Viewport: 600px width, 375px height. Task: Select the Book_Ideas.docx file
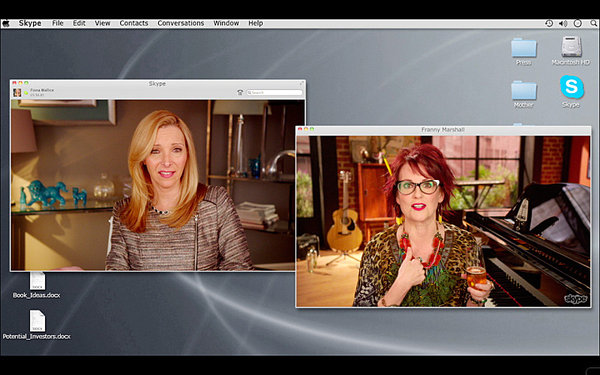pos(37,285)
